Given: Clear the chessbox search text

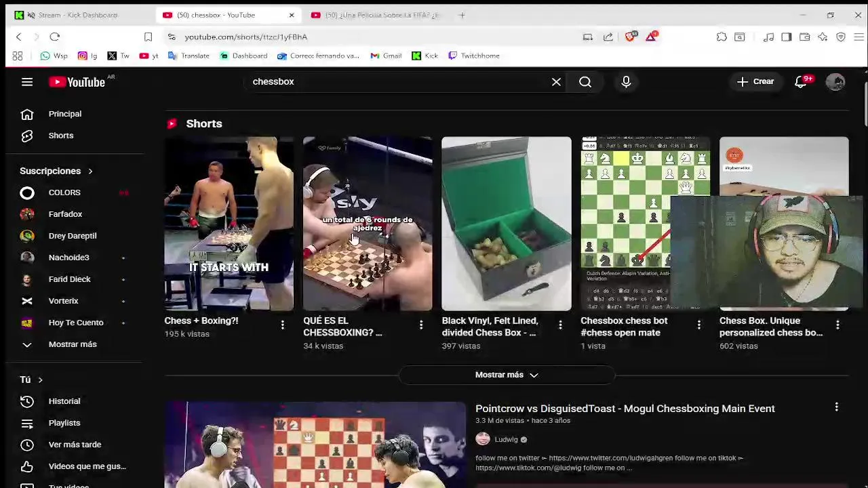Looking at the screenshot, I should 556,82.
